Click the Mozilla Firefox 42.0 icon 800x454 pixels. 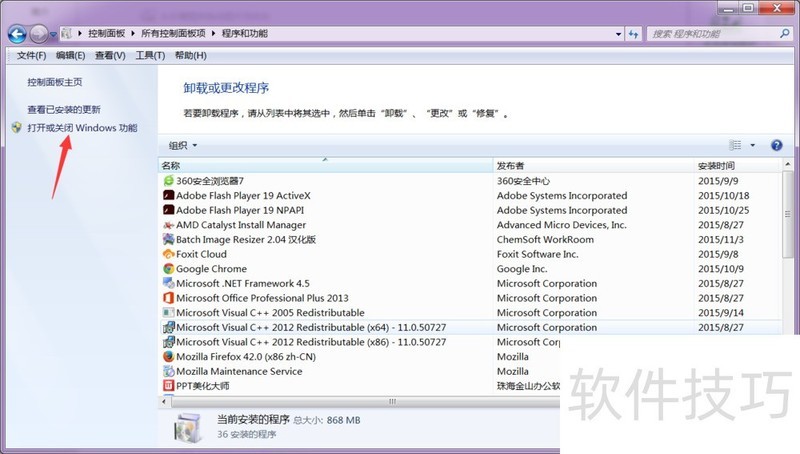tap(168, 357)
